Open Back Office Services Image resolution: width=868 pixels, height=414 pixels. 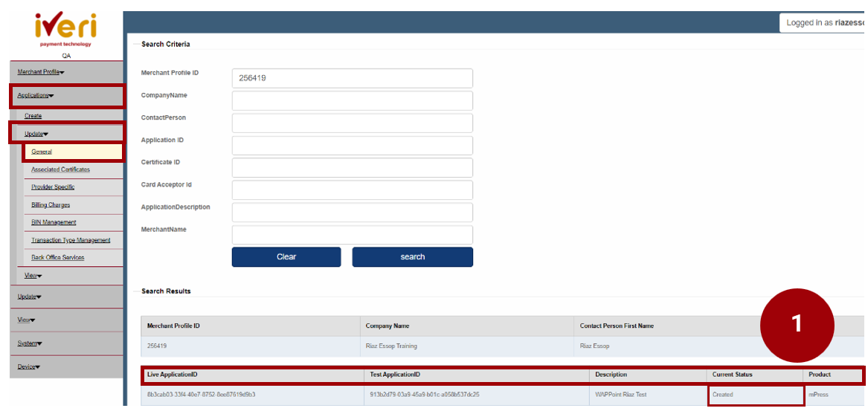coord(58,258)
